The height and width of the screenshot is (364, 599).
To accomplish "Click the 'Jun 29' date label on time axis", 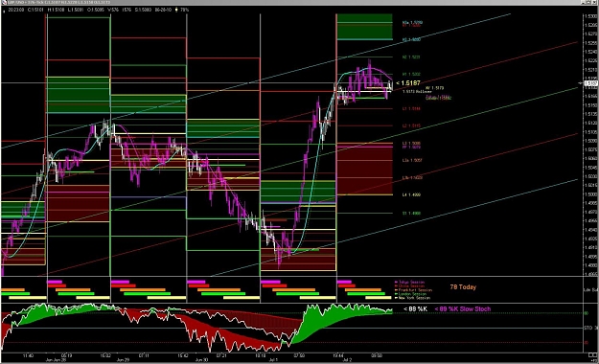I will [123, 360].
